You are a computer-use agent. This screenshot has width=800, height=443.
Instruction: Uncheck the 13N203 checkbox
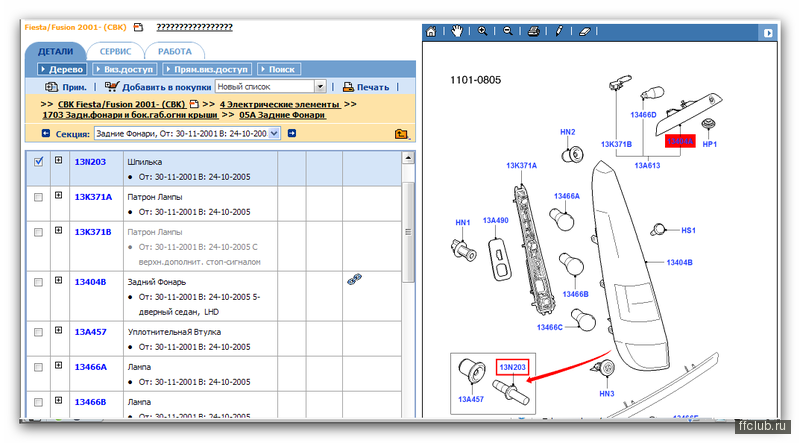tap(38, 162)
